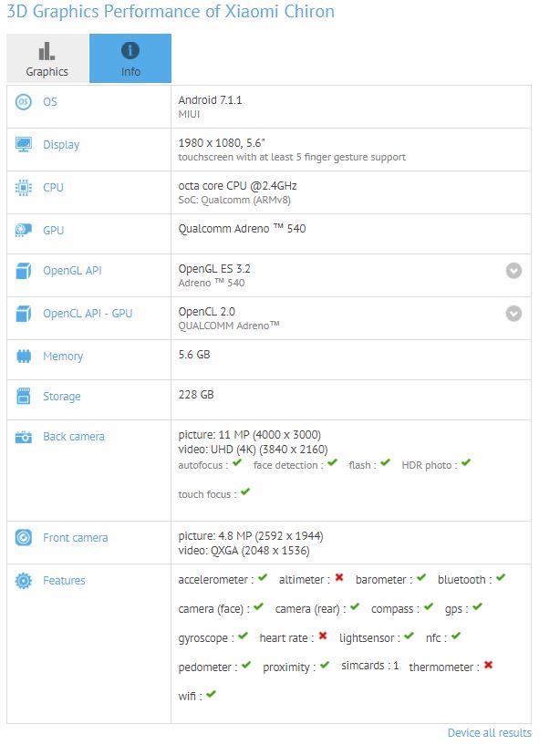560x745 pixels.
Task: Click the Features gear icon
Action: coord(24,581)
